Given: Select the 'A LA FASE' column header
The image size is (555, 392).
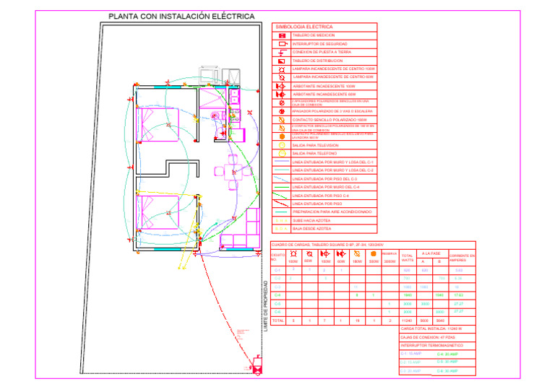Looking at the screenshot, I should [x=431, y=253].
